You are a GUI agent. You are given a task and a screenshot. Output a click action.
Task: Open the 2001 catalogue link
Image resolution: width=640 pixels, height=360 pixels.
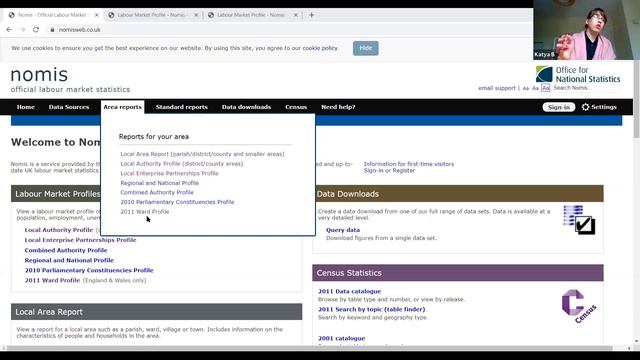[342, 338]
